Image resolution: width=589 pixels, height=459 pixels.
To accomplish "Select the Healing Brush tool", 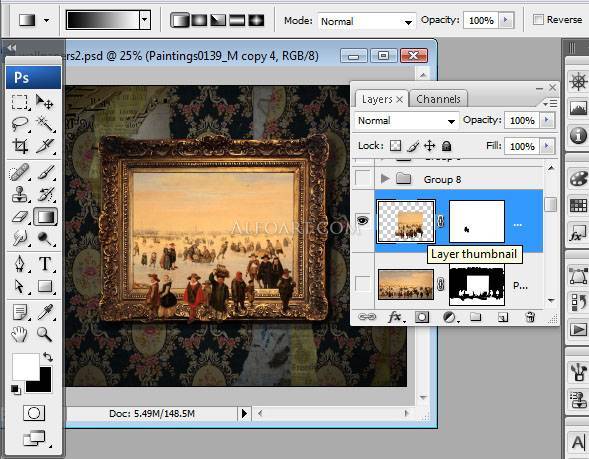I will [x=20, y=173].
